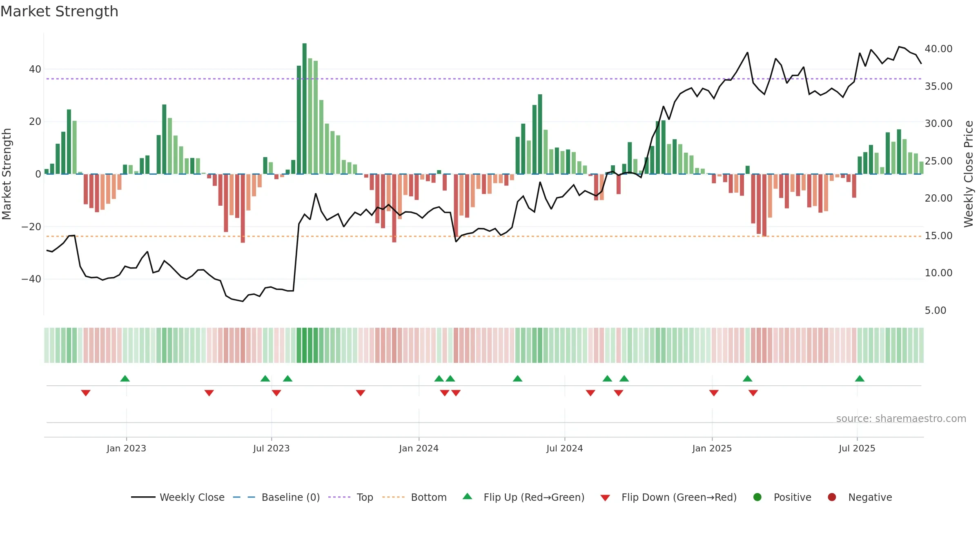Toggle the Bottom legend entry
The image size is (980, 551).
(414, 497)
